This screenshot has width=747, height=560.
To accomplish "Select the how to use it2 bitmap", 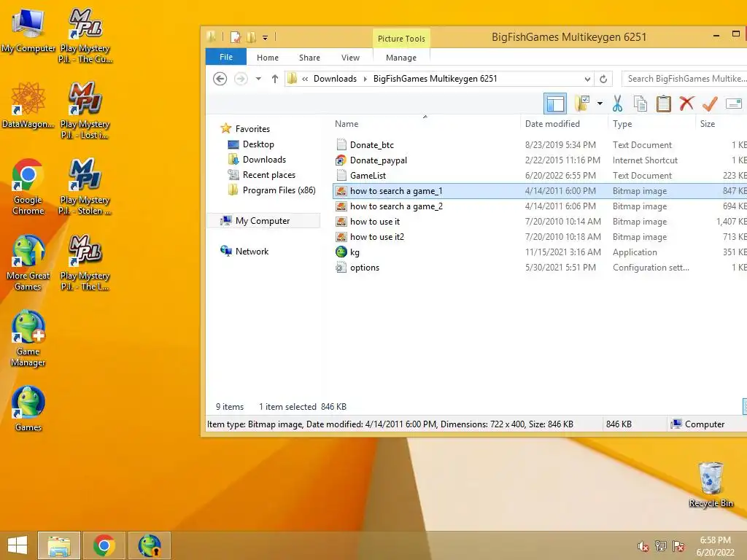I will click(x=377, y=237).
